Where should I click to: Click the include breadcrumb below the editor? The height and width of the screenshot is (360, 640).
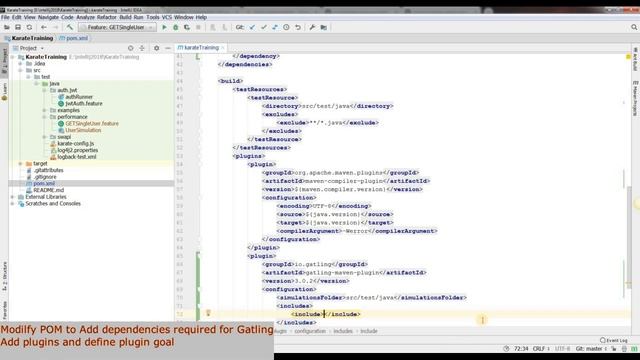point(369,331)
